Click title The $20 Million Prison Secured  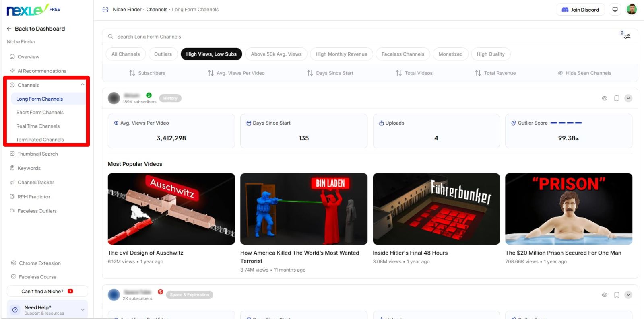[x=563, y=253]
